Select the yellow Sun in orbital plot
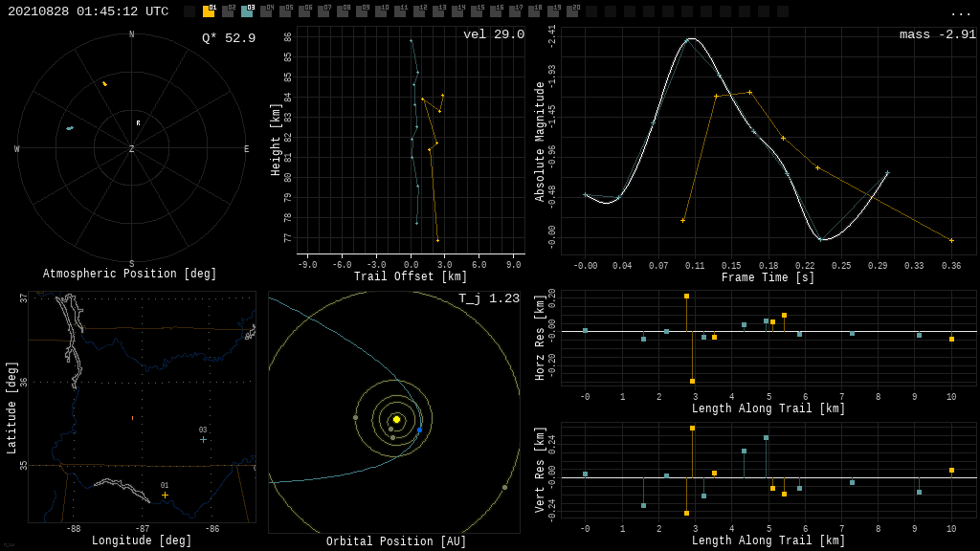 click(x=396, y=419)
